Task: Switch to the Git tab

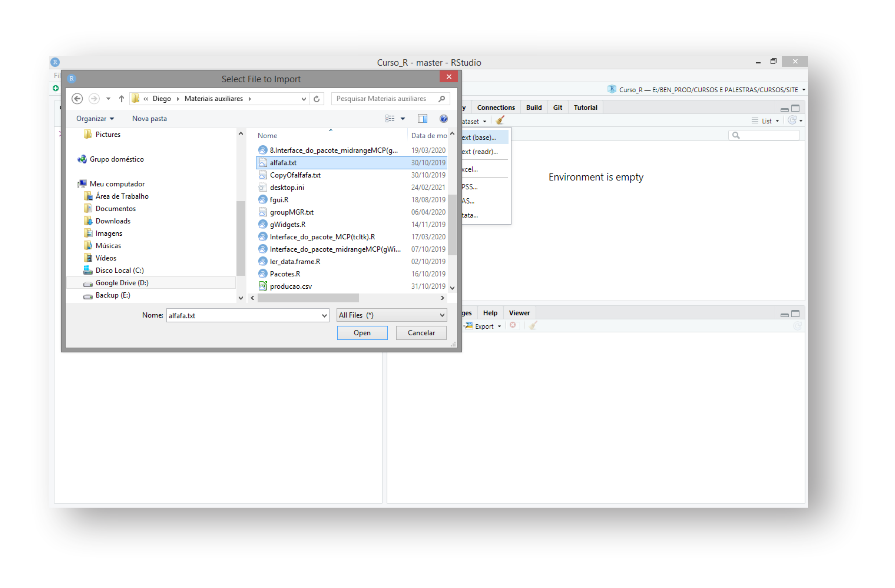Action: pyautogui.click(x=557, y=107)
